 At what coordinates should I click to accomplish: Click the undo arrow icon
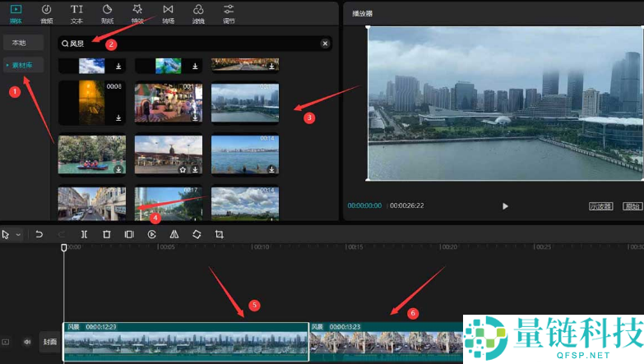(x=39, y=234)
